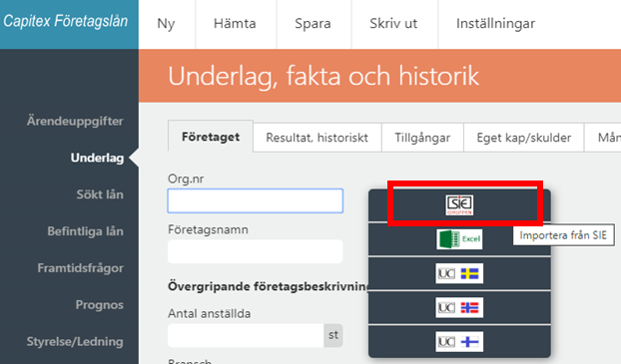Open the Eget kap/skulder tab
This screenshot has height=364, width=621.
click(524, 138)
